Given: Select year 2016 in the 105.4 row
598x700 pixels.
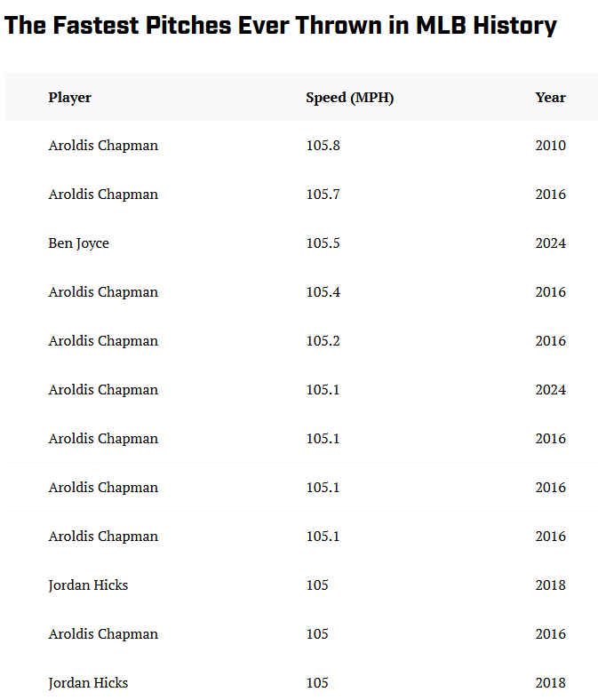Looking at the screenshot, I should click(550, 292).
